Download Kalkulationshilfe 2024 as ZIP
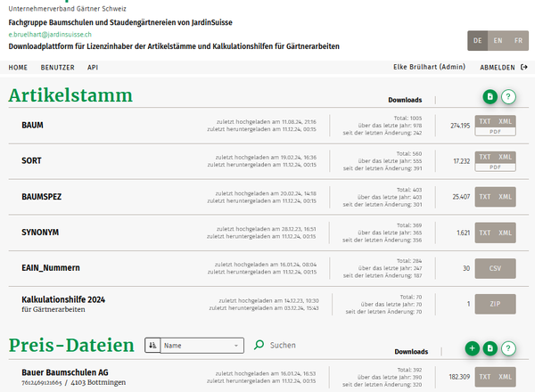Viewport: 535px width, 392px height. [x=496, y=304]
